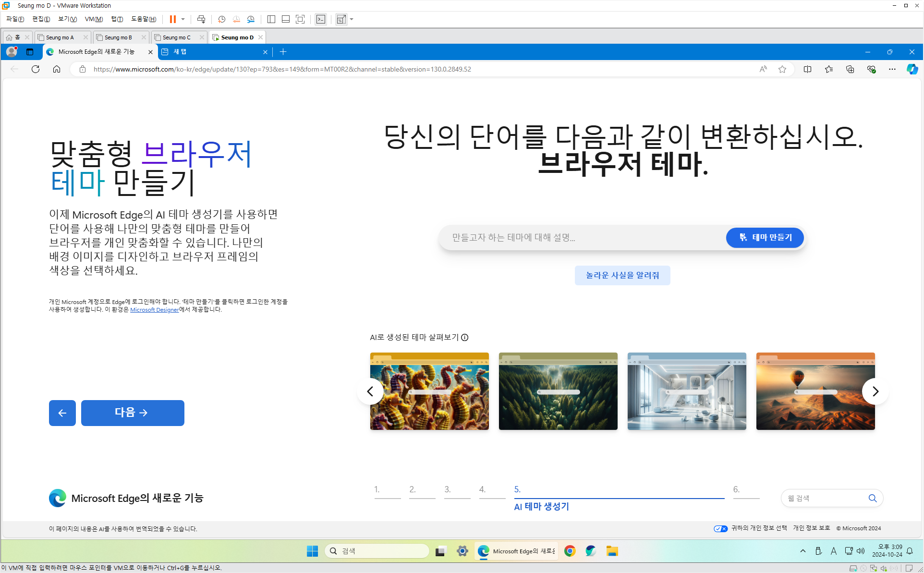Launch Chrome from the taskbar
This screenshot has width=924, height=573.
570,551
